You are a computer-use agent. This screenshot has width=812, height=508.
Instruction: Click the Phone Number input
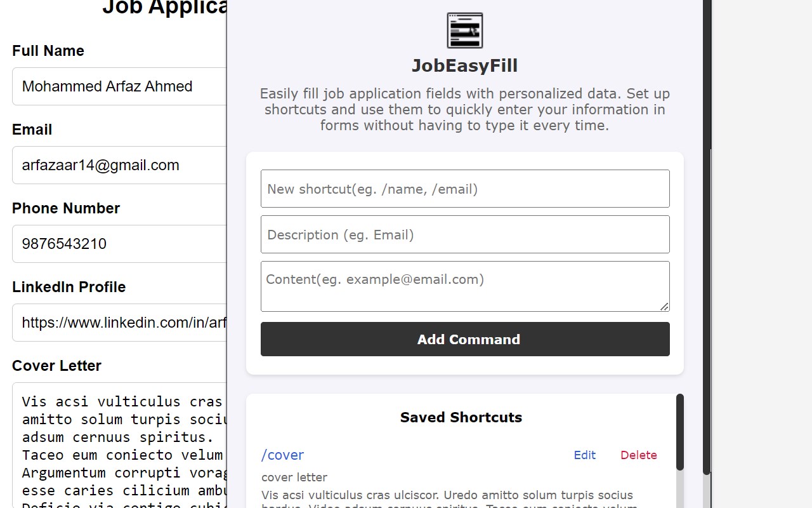[x=119, y=244]
